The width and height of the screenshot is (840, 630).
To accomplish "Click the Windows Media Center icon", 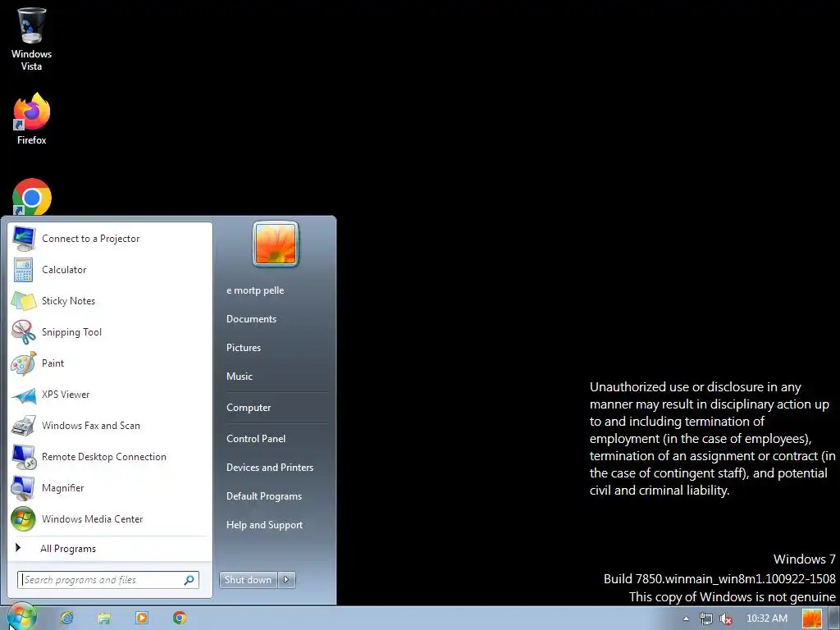I will point(23,519).
